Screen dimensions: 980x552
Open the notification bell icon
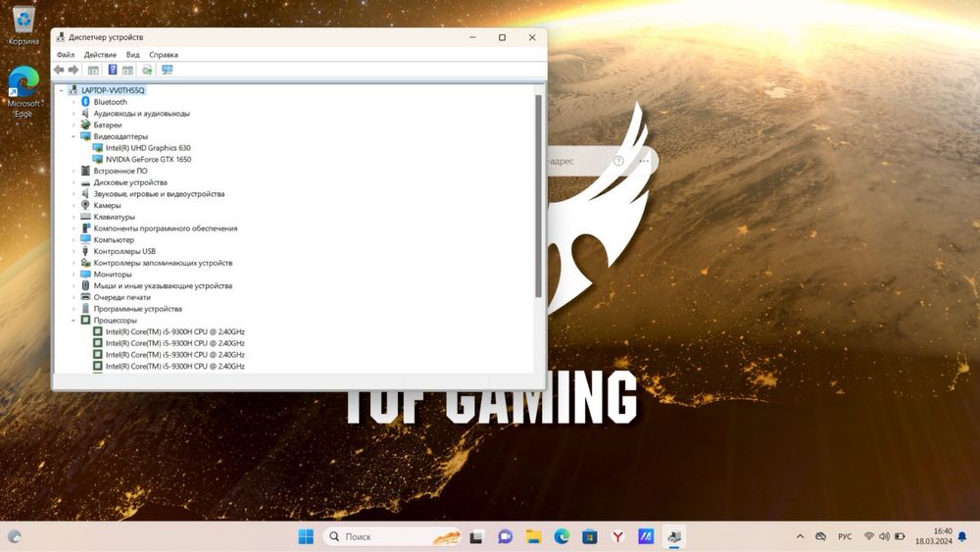(962, 536)
